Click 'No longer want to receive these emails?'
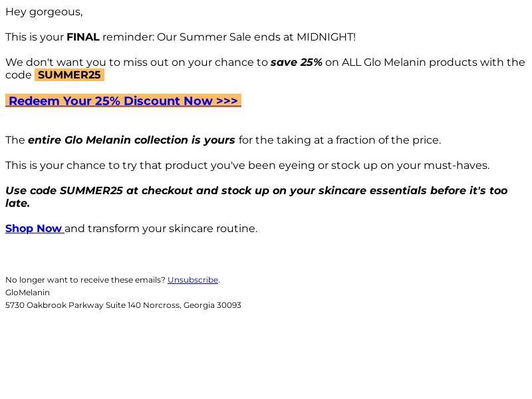 coord(85,280)
